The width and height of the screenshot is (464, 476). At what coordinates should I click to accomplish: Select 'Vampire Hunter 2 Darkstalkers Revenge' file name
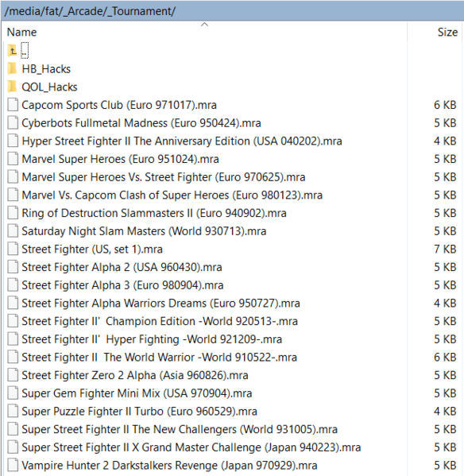click(x=169, y=466)
